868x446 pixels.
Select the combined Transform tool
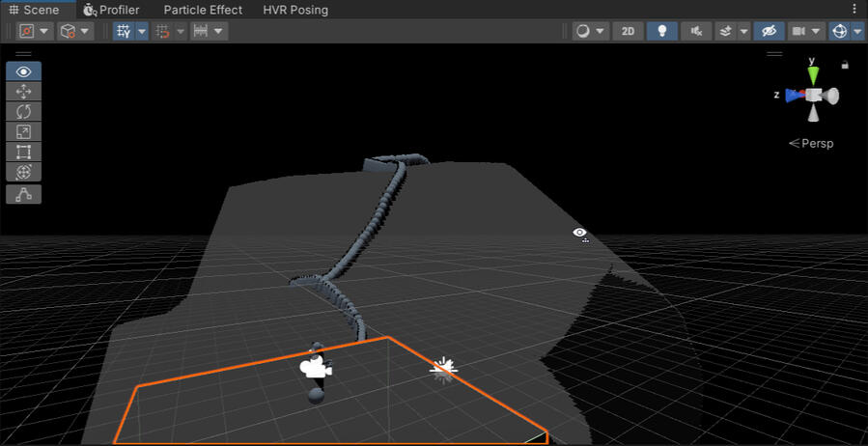coord(24,173)
